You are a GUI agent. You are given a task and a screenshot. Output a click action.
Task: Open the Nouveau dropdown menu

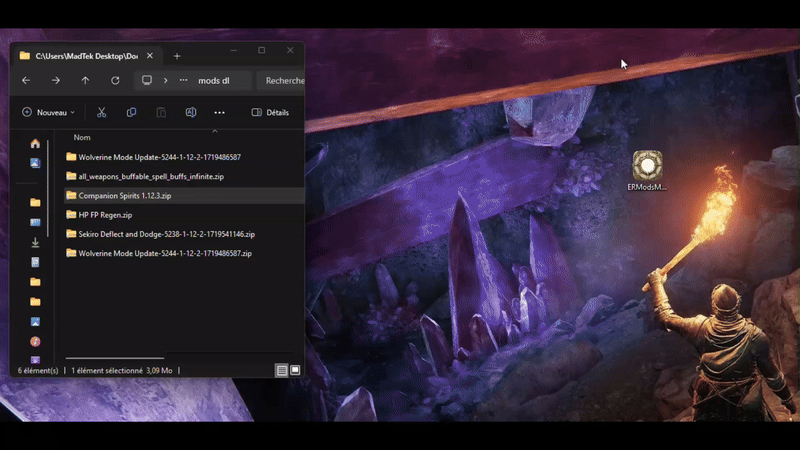coord(48,112)
